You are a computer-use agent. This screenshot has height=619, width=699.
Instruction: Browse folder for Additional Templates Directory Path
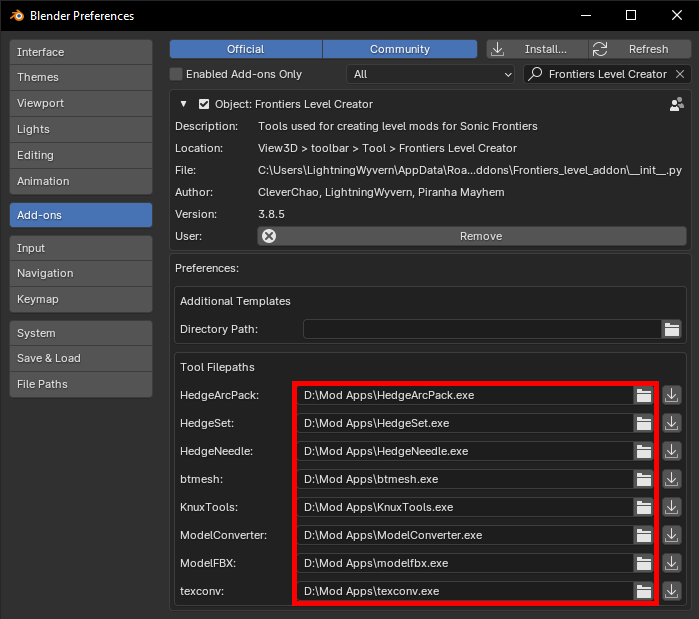click(x=671, y=329)
